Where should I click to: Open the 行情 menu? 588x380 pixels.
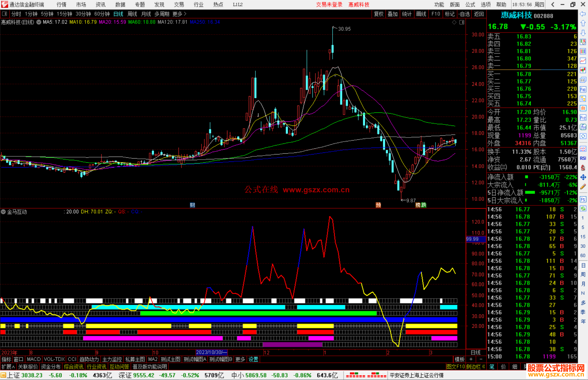[x=61, y=5]
